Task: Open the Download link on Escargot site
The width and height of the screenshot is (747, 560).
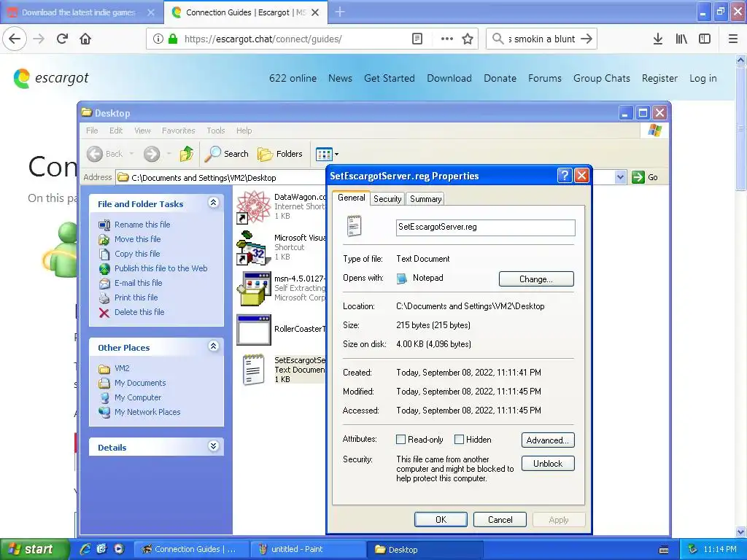Action: [x=449, y=78]
